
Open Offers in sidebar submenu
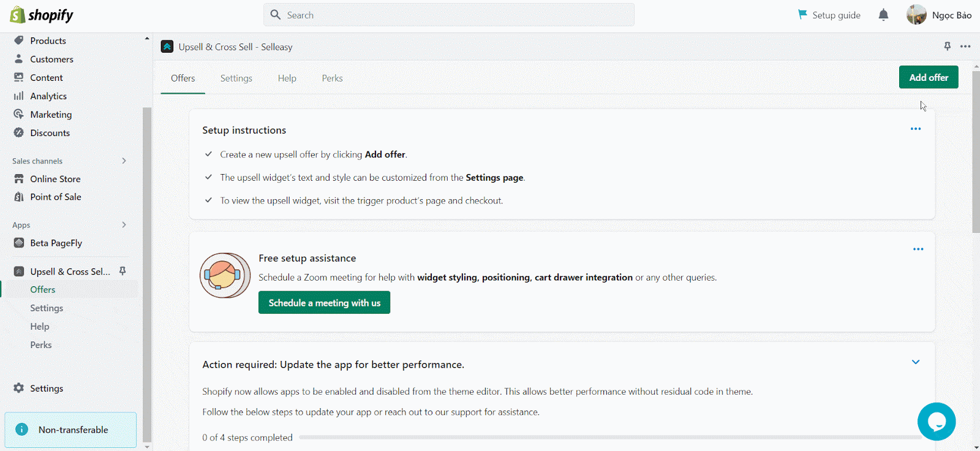(x=43, y=289)
